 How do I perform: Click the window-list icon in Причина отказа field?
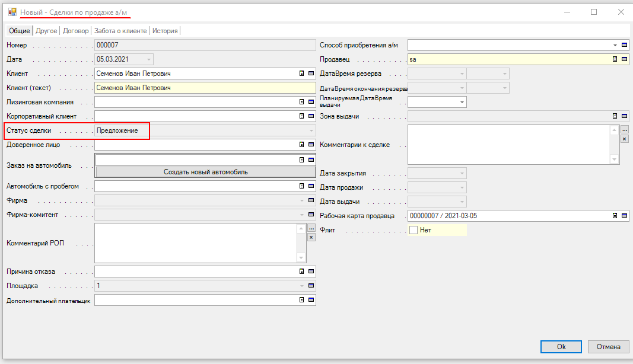point(311,272)
